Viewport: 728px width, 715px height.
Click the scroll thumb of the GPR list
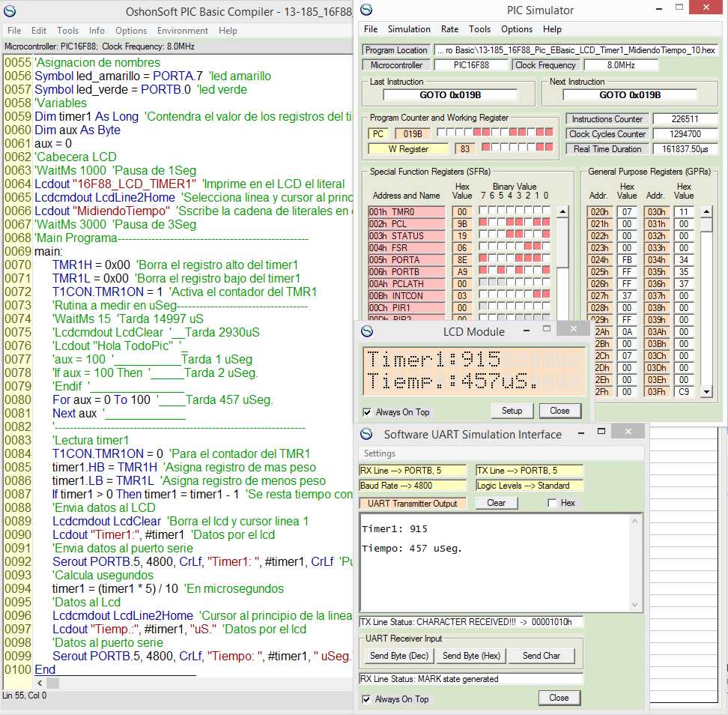(706, 226)
